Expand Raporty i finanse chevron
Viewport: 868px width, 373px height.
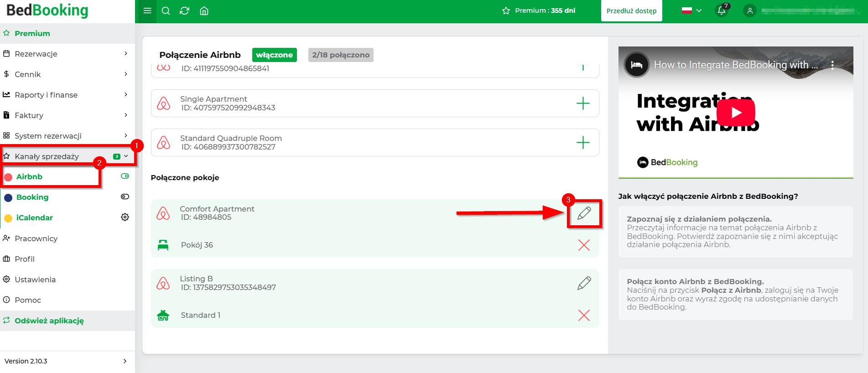[x=126, y=94]
